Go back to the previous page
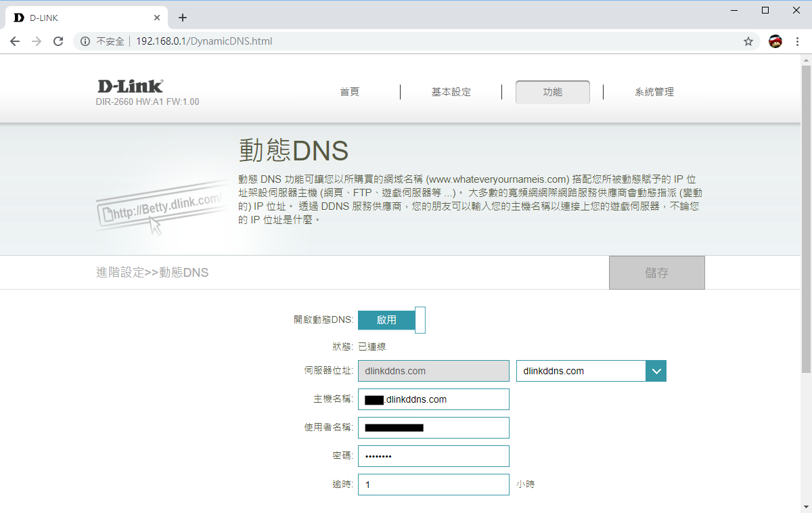Viewport: 812px width, 513px height. 15,41
